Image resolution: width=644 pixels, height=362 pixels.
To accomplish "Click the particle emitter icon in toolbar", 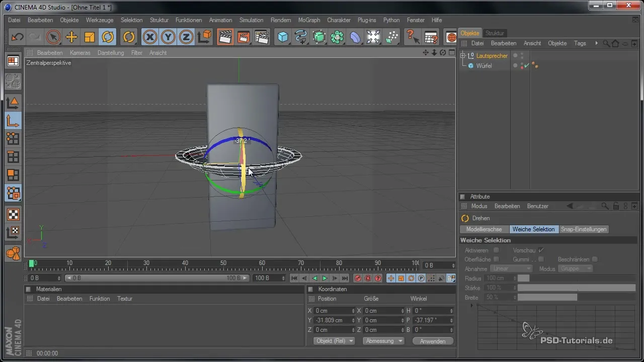I will [391, 37].
